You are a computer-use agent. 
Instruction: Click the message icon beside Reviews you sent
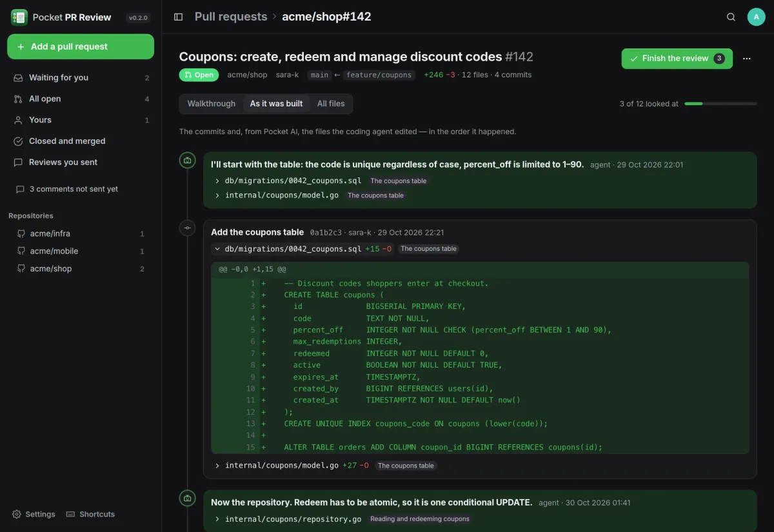coord(18,163)
